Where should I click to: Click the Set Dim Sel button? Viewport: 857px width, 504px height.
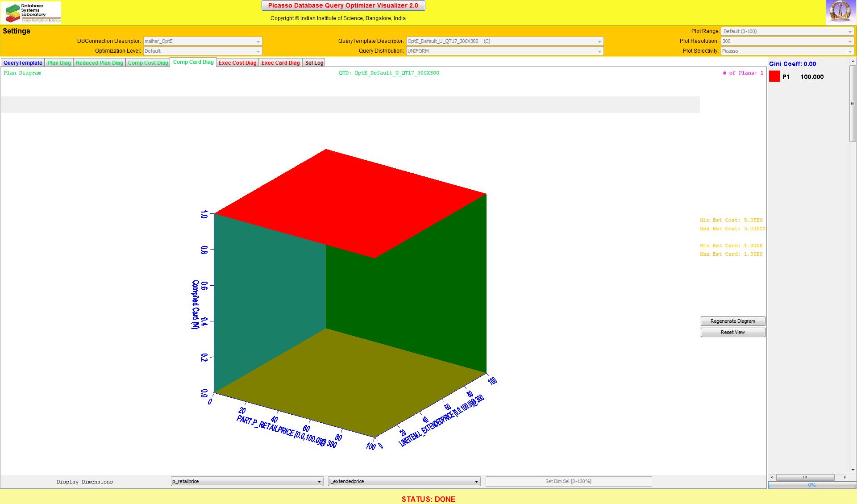click(x=568, y=481)
